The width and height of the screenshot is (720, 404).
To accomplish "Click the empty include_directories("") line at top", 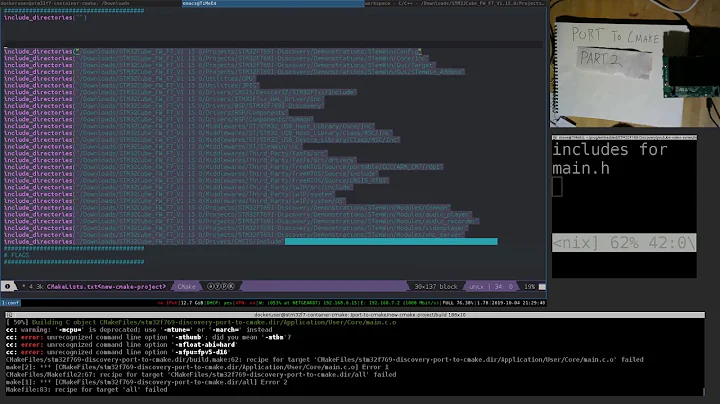I will tap(45, 17).
